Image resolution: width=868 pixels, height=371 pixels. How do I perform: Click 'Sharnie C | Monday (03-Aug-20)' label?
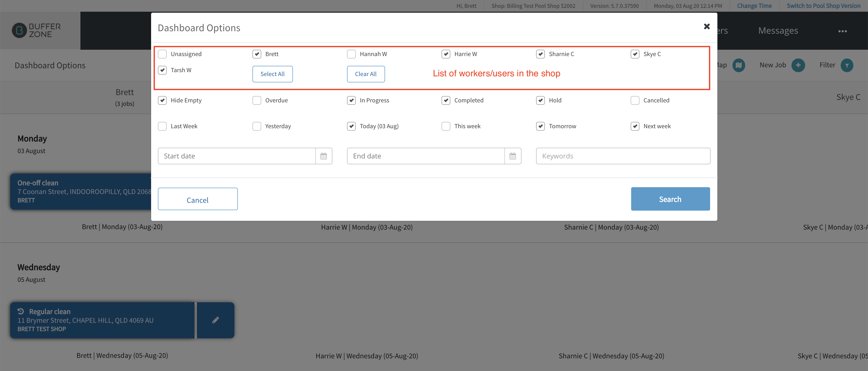coord(611,227)
